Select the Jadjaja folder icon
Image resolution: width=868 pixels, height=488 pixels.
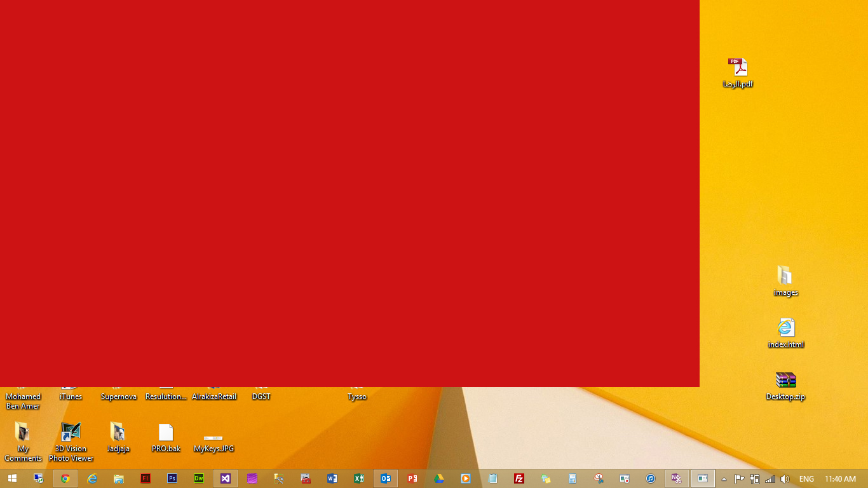(118, 438)
